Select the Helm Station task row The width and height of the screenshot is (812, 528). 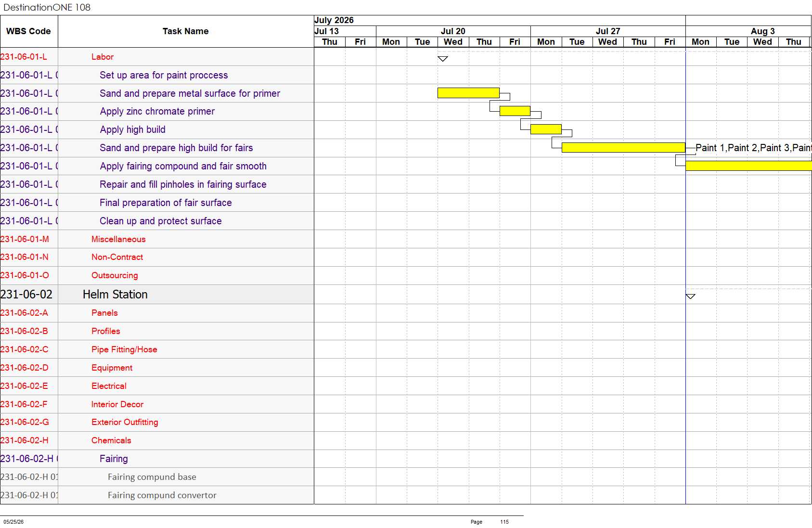click(x=157, y=294)
